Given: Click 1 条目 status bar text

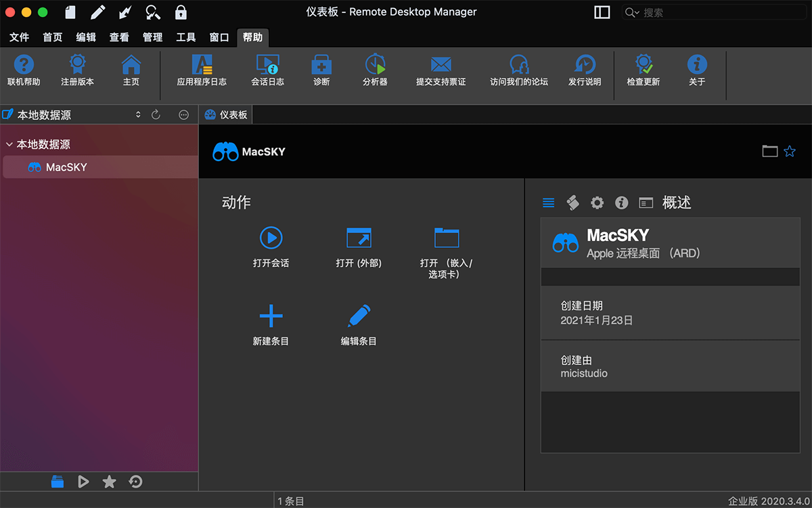Looking at the screenshot, I should click(292, 501).
